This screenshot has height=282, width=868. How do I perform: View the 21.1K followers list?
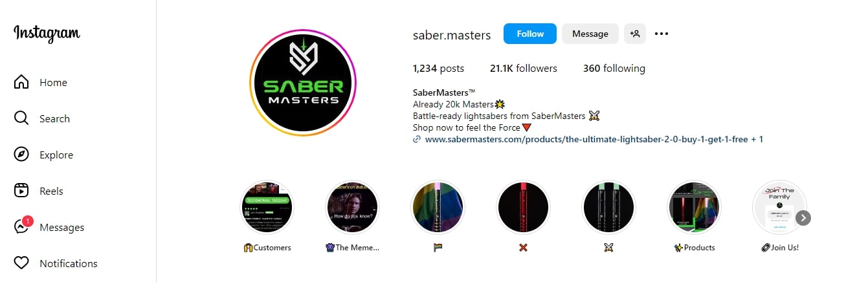point(524,68)
